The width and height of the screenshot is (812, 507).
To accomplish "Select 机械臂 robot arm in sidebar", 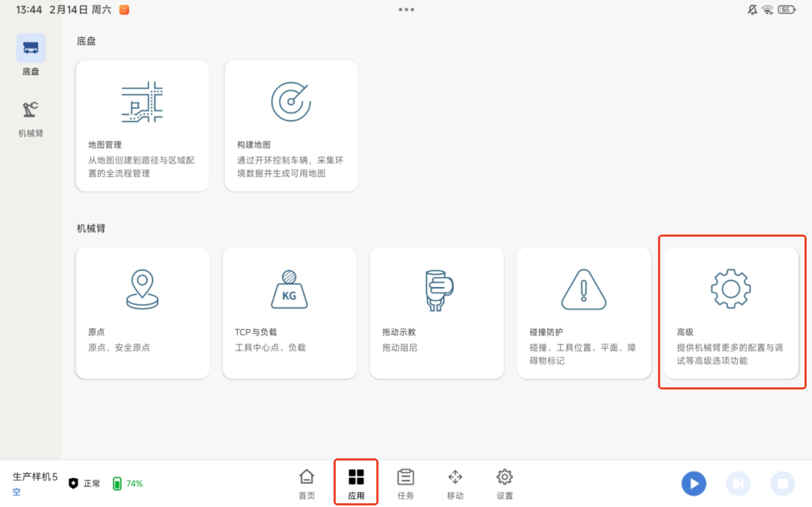I will 30,119.
